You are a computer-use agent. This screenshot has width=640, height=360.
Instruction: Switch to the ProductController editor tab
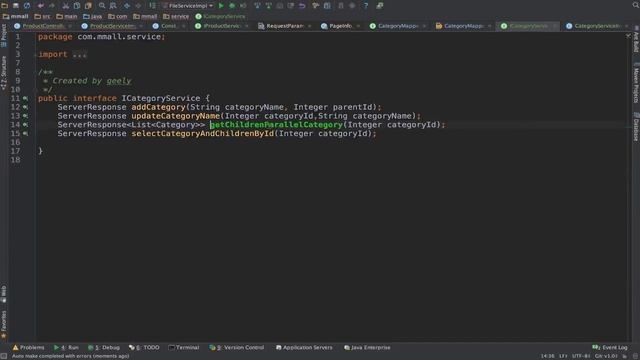pyautogui.click(x=43, y=26)
